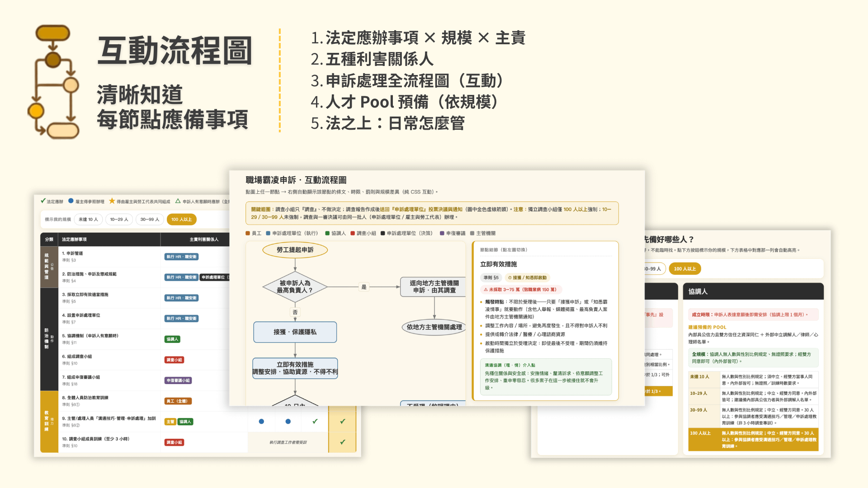The width and height of the screenshot is (868, 488).
Task: Click the 教育訓練 category cell
Action: tap(49, 422)
